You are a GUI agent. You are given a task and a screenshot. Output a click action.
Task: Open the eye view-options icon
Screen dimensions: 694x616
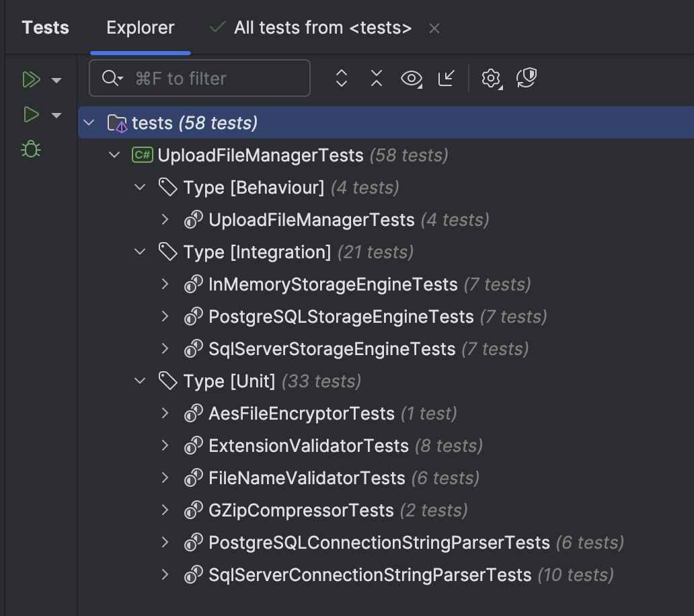(x=412, y=78)
